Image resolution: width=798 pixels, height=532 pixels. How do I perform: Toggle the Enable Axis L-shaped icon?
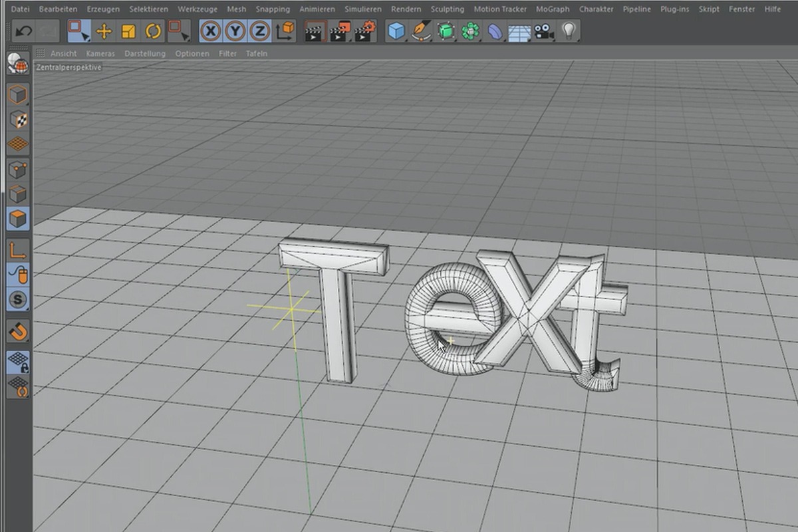click(x=18, y=250)
